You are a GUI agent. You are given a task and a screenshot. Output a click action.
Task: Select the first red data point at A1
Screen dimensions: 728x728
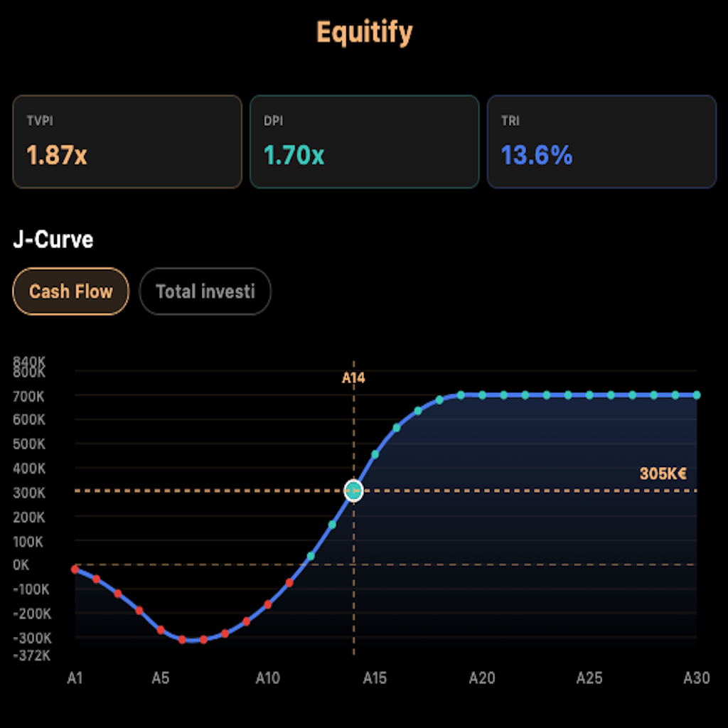point(75,569)
